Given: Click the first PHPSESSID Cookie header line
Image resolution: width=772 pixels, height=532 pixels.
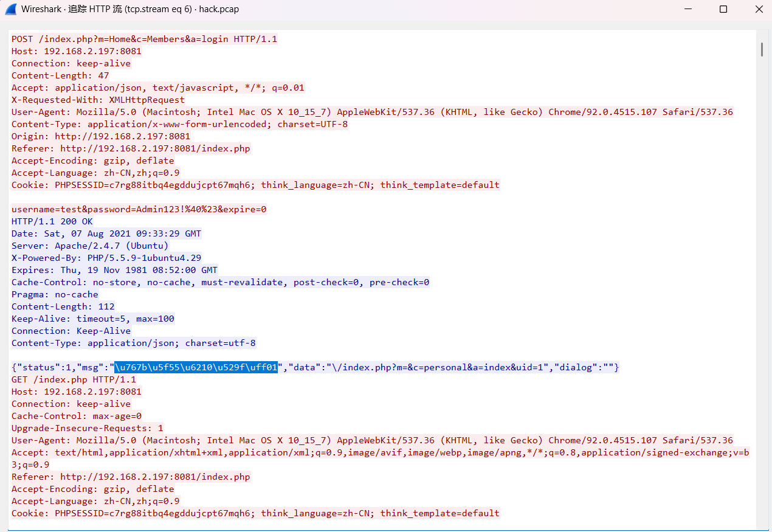Looking at the screenshot, I should coord(255,185).
